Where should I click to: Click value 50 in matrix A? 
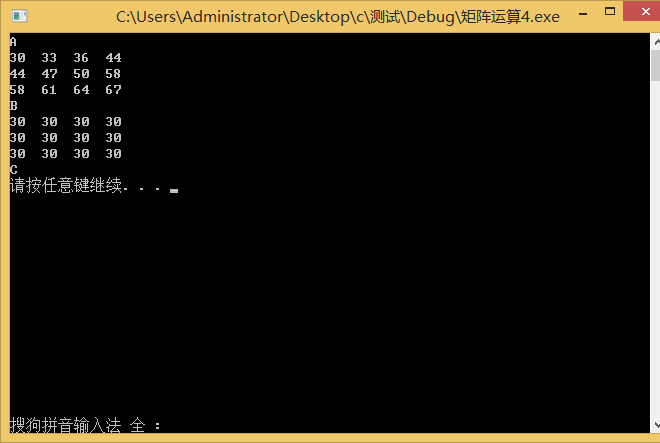(81, 74)
